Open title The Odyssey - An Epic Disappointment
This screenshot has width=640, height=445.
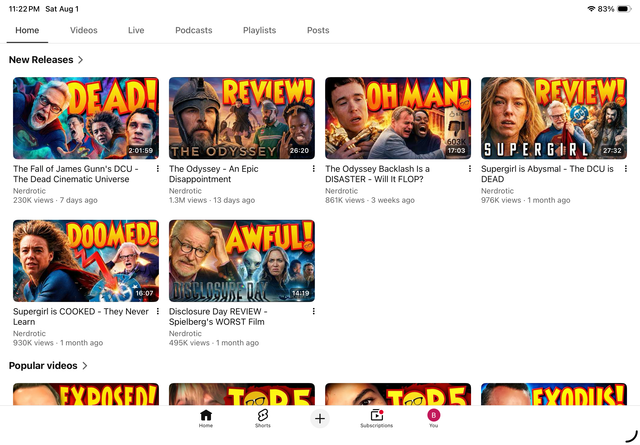click(x=213, y=174)
